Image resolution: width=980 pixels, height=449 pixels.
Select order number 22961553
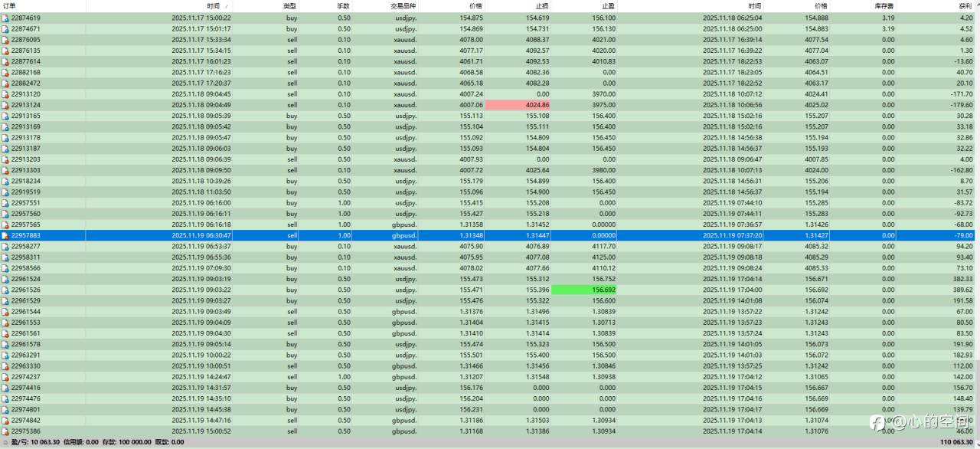click(26, 323)
